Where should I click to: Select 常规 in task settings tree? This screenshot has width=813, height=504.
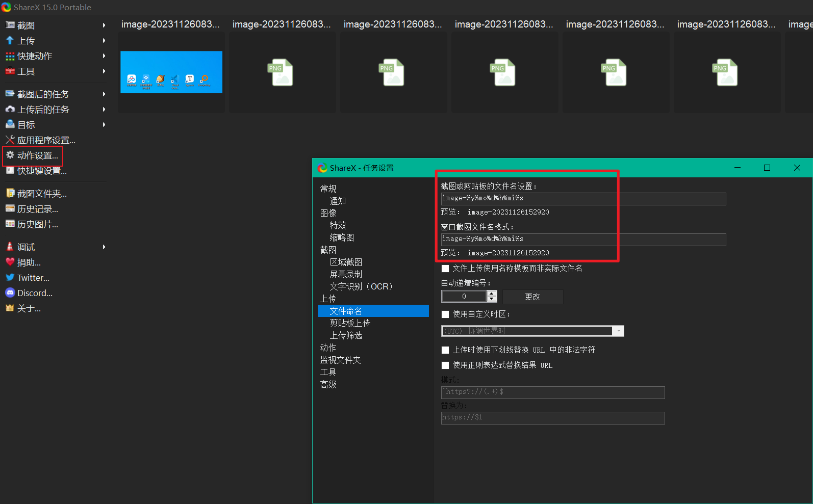(x=328, y=189)
